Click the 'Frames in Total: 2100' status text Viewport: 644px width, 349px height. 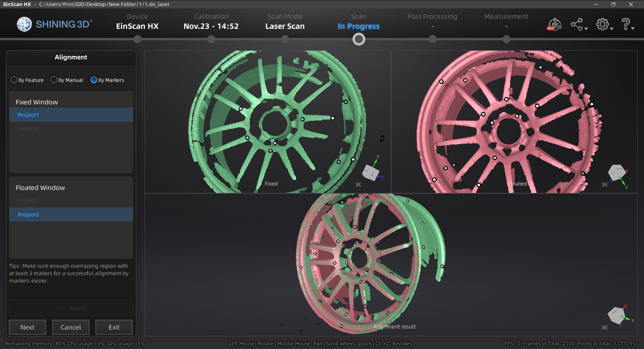549,344
